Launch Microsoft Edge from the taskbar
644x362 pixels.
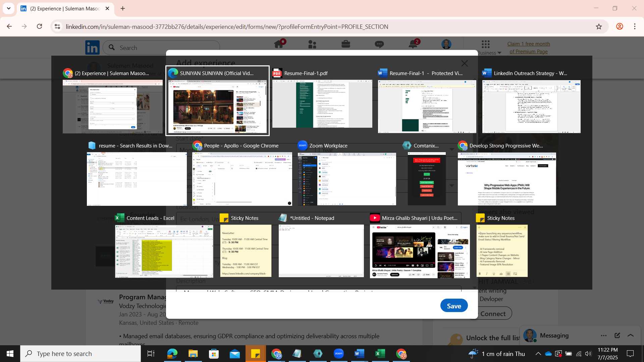(172, 354)
